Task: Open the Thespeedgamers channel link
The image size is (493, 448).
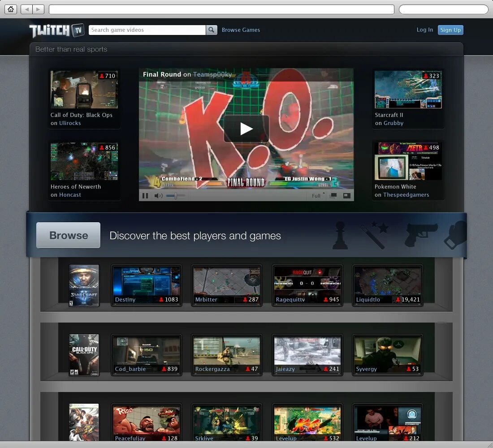Action: pyautogui.click(x=406, y=194)
